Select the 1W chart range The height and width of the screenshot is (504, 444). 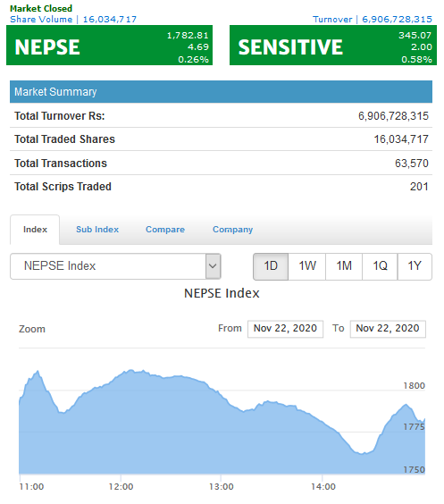tap(307, 266)
